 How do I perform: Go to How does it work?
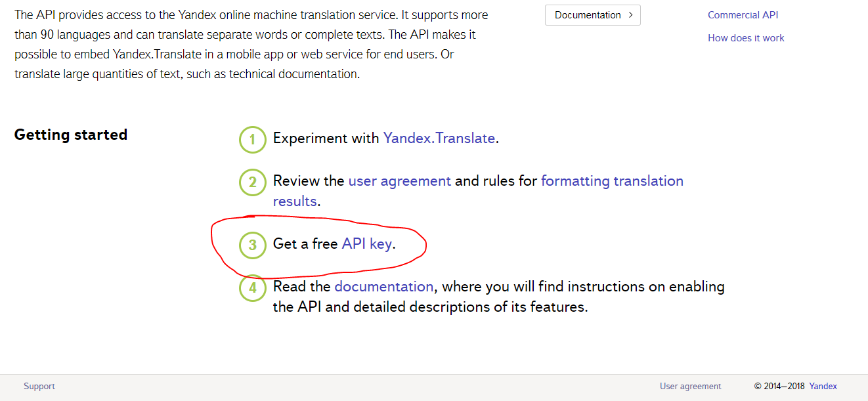pyautogui.click(x=746, y=38)
